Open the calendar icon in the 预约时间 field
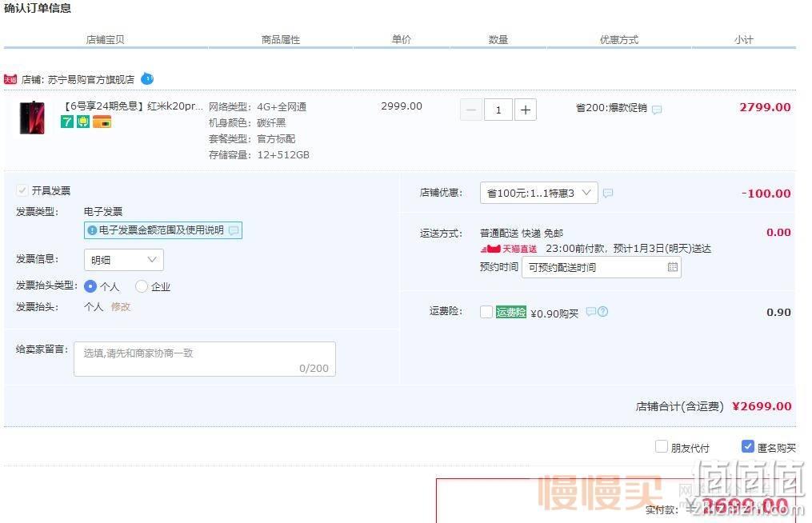This screenshot has height=523, width=812. (672, 267)
